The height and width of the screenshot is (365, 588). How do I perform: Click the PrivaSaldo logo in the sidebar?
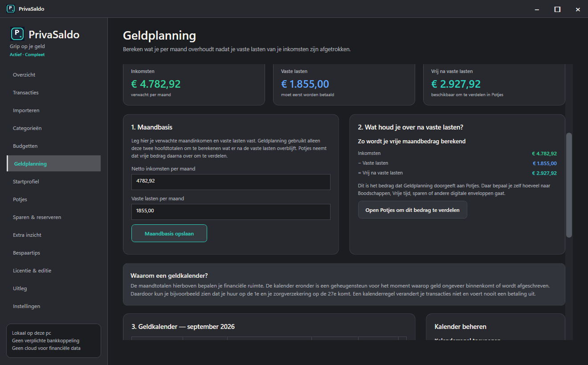pos(17,34)
